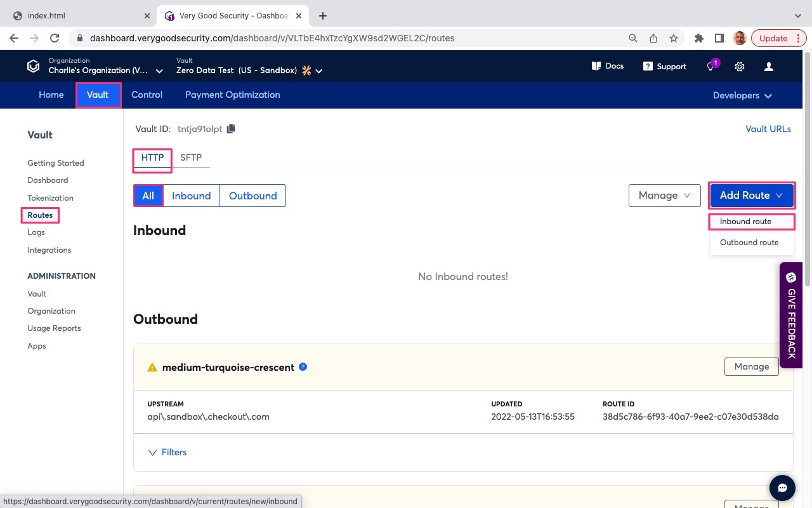
Task: Go to the Home tab
Action: click(51, 95)
